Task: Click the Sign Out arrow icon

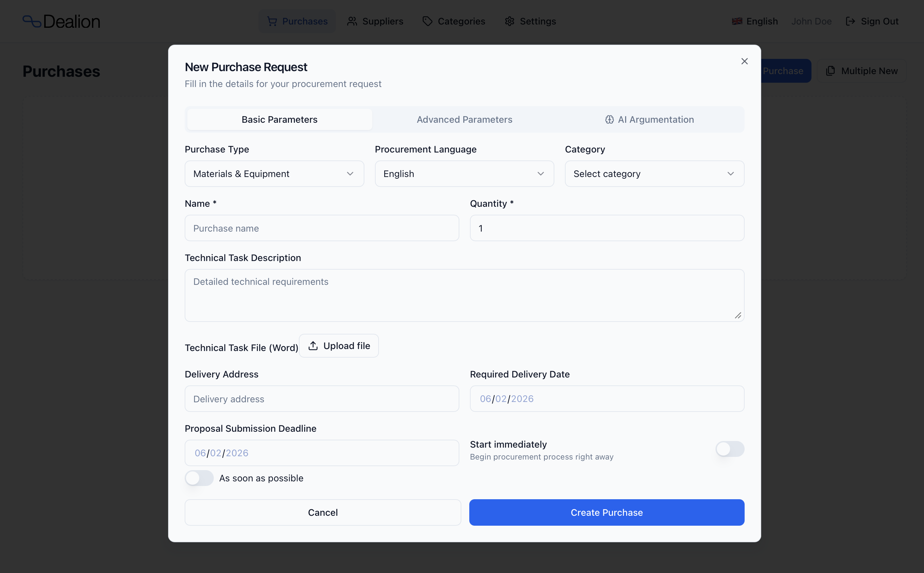Action: (850, 21)
